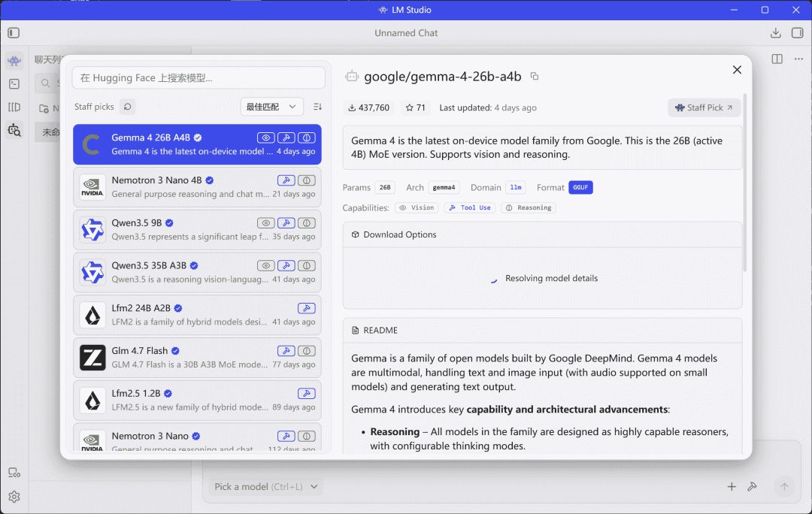
Task: Open the Chat section in sidebar
Action: [14, 61]
